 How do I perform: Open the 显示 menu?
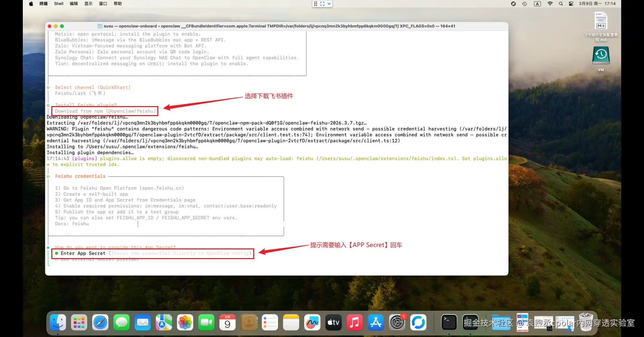point(89,4)
